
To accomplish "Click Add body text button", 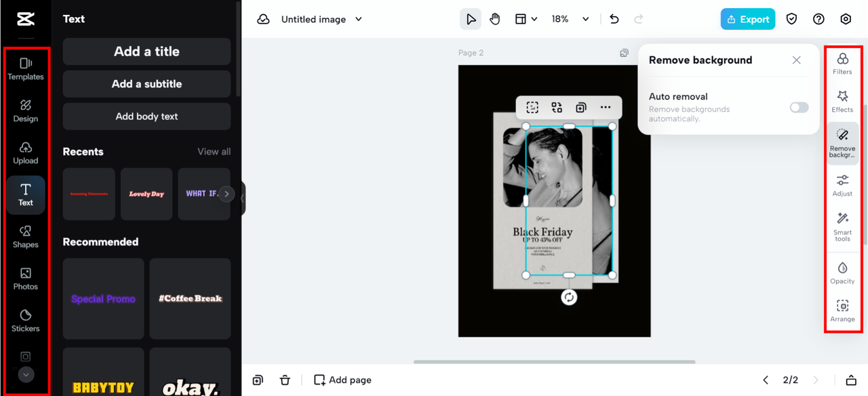I will [x=146, y=117].
